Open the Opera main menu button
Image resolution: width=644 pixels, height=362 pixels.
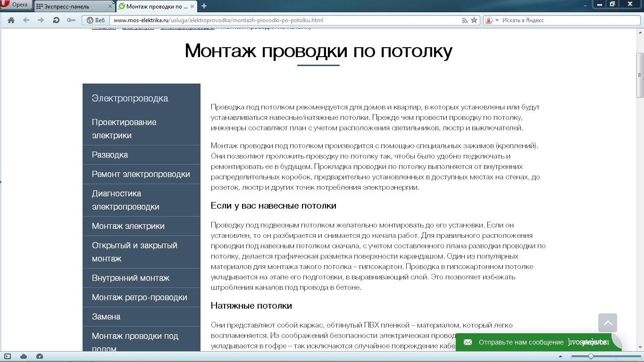pyautogui.click(x=16, y=5)
